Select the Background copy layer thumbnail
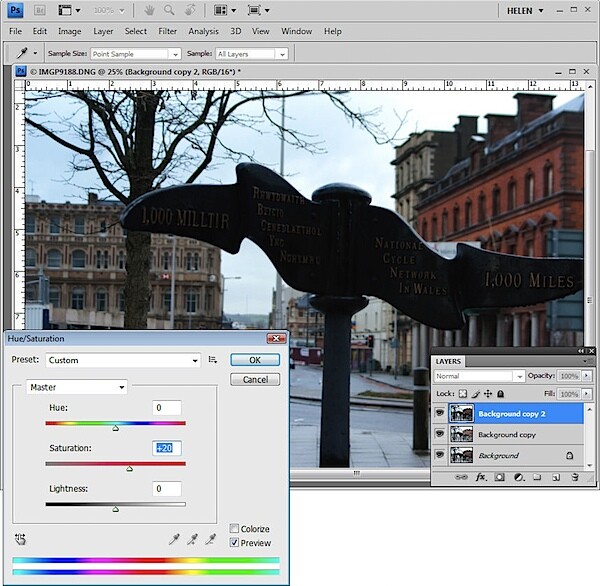This screenshot has width=600, height=586. point(461,434)
